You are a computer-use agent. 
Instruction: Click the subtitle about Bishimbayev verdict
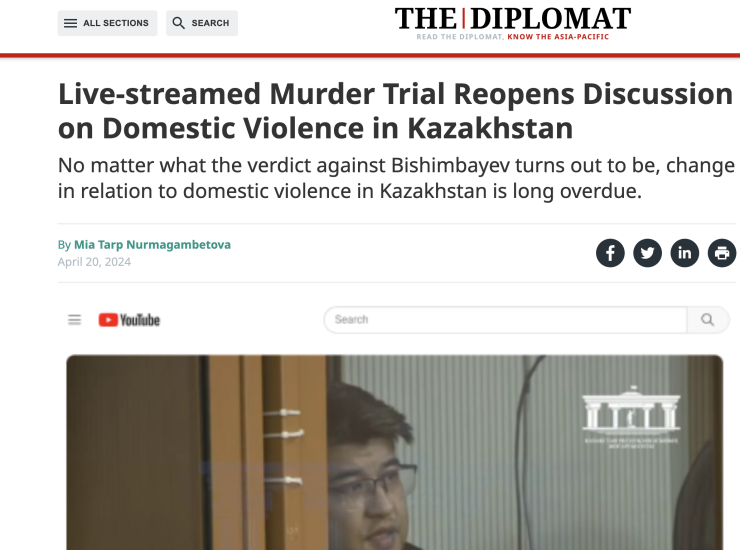(x=396, y=178)
